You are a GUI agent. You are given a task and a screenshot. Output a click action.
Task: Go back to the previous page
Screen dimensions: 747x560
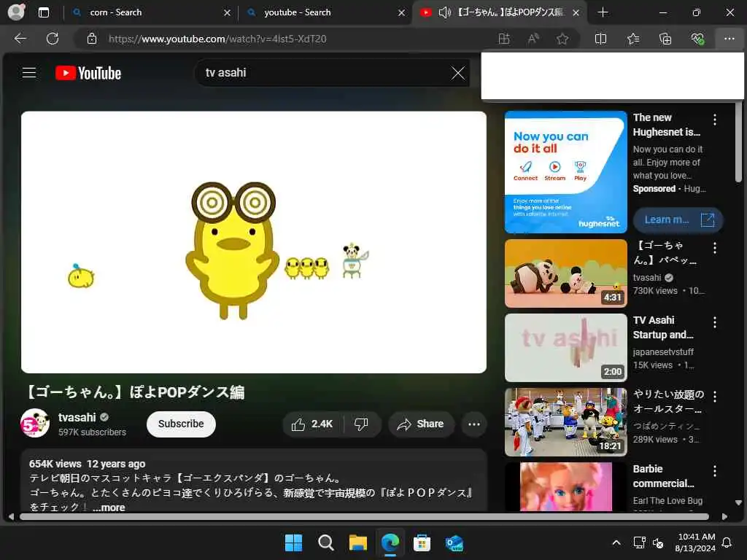[x=20, y=39]
